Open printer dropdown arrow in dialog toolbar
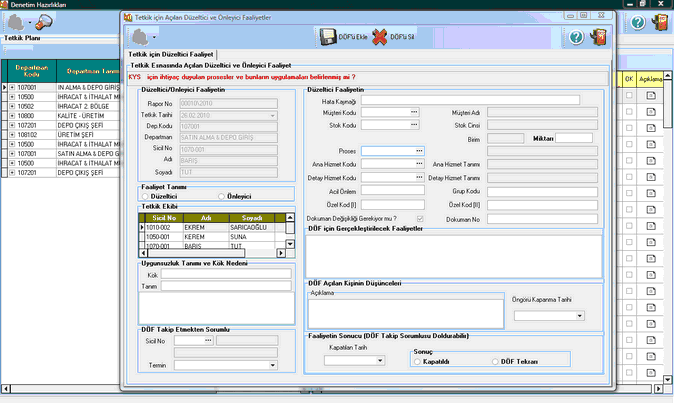 pyautogui.click(x=154, y=37)
